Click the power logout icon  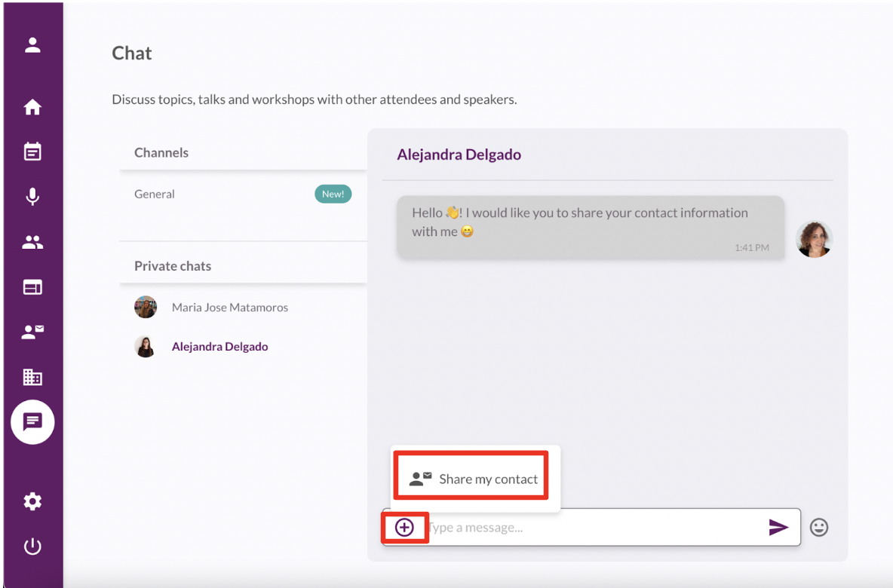[x=32, y=547]
